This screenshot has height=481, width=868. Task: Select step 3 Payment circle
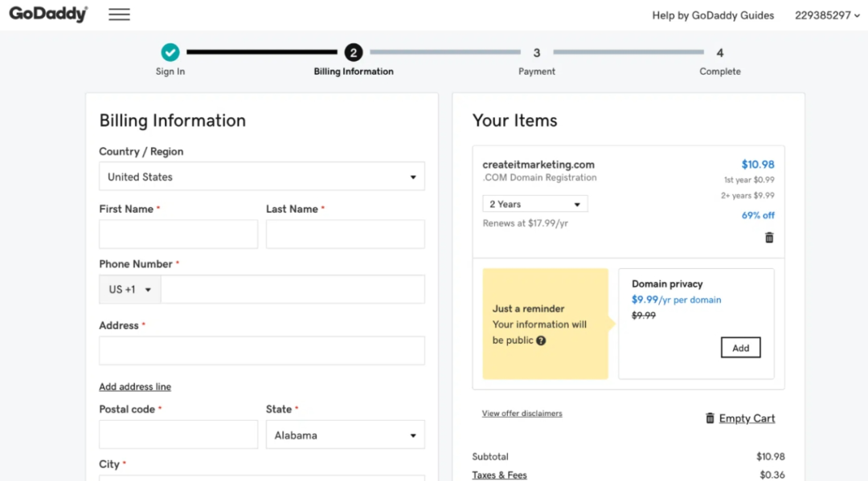(537, 53)
